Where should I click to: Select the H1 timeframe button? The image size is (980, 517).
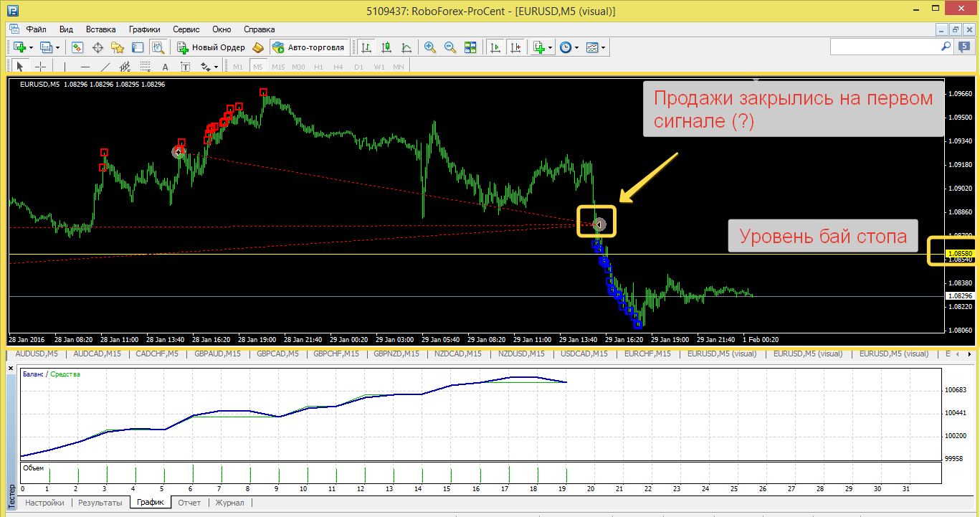318,67
